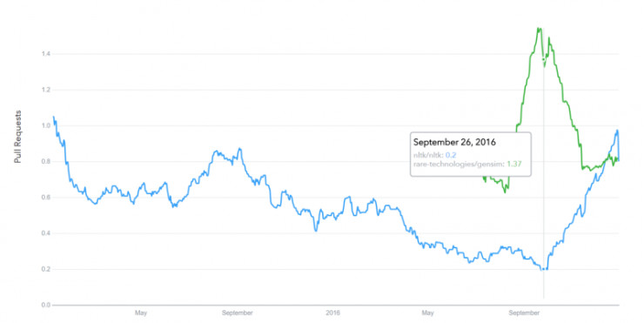The width and height of the screenshot is (644, 323).
Task: Click the blue line's starting point near 1.0
Action: (53, 118)
